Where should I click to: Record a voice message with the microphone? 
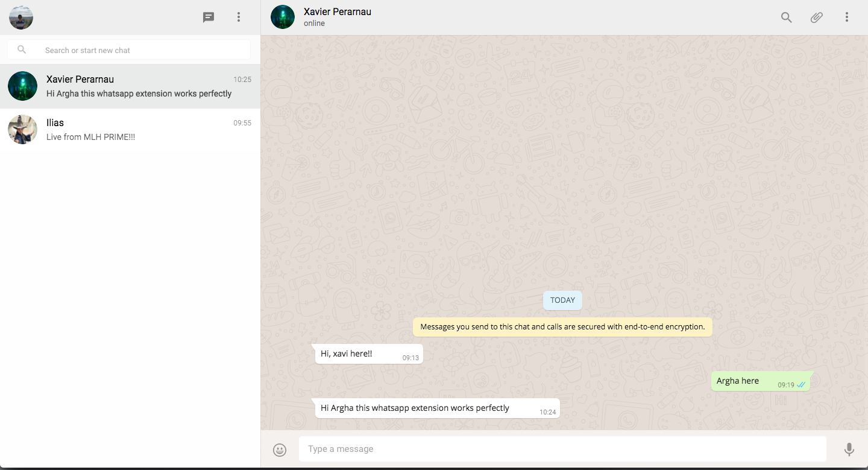[x=849, y=449]
